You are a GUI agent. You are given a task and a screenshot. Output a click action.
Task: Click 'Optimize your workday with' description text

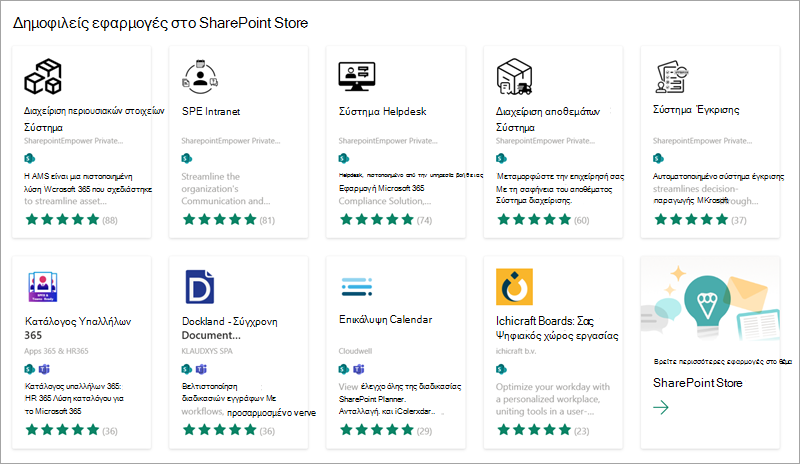pyautogui.click(x=553, y=399)
